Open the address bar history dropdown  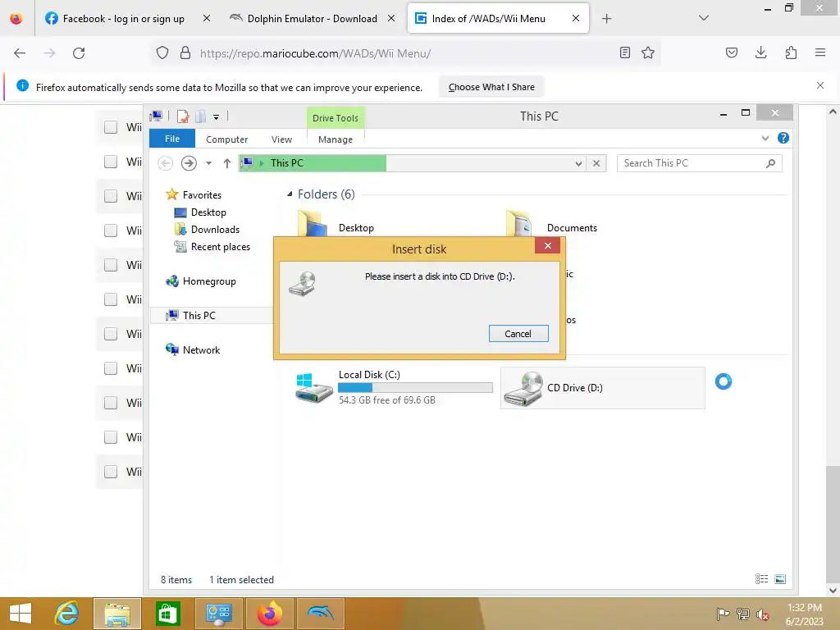pos(578,163)
